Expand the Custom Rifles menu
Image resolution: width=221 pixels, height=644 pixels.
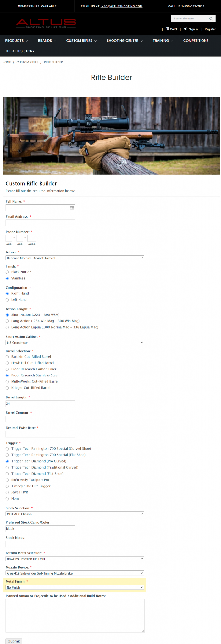81,41
